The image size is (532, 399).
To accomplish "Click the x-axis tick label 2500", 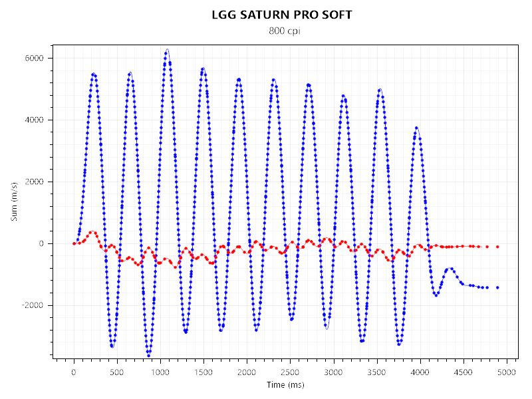I will coord(290,372).
